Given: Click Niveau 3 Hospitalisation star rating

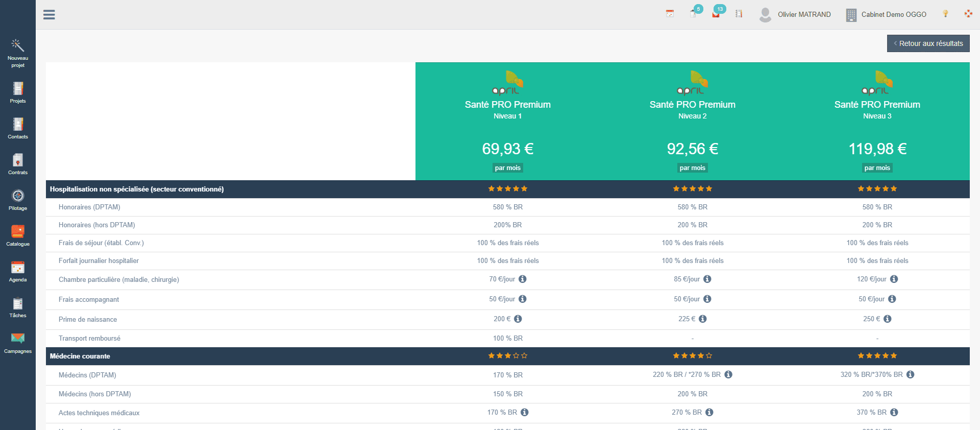Looking at the screenshot, I should pos(877,188).
